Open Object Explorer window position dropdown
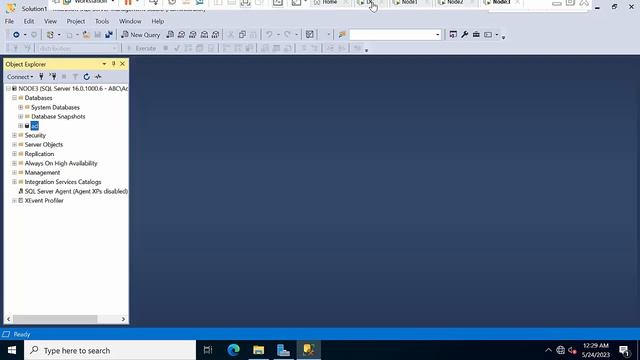This screenshot has height=360, width=640. click(x=104, y=64)
